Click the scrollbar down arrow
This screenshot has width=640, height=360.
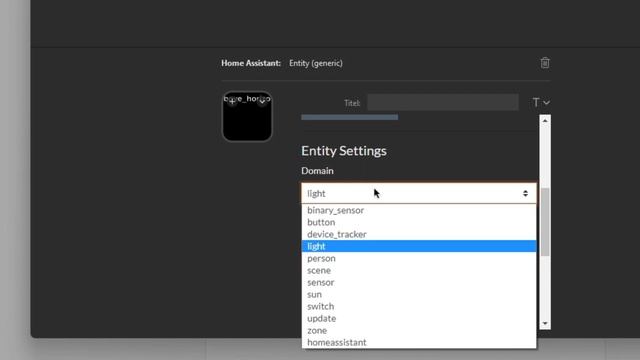click(x=545, y=324)
